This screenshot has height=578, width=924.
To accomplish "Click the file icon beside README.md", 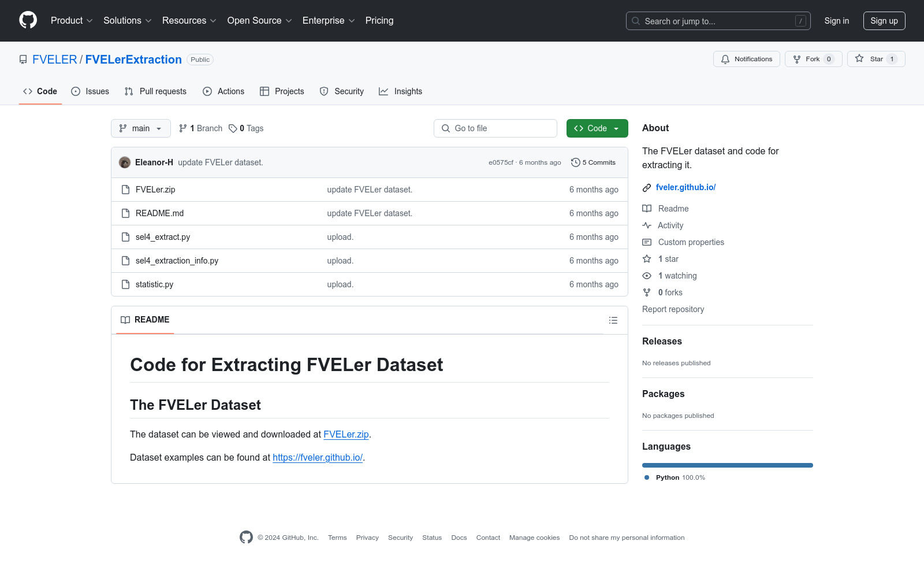I will pyautogui.click(x=125, y=213).
